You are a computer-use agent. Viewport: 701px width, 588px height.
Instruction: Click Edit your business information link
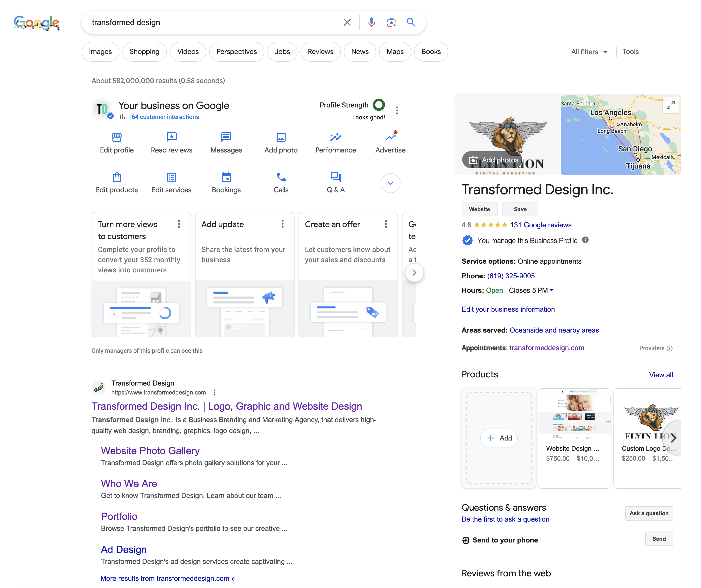click(x=508, y=309)
